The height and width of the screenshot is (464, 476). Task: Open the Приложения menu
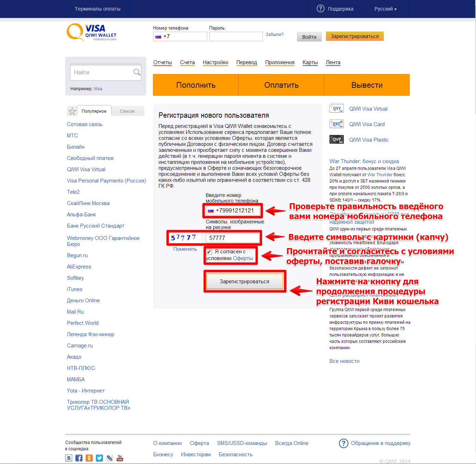coord(280,62)
